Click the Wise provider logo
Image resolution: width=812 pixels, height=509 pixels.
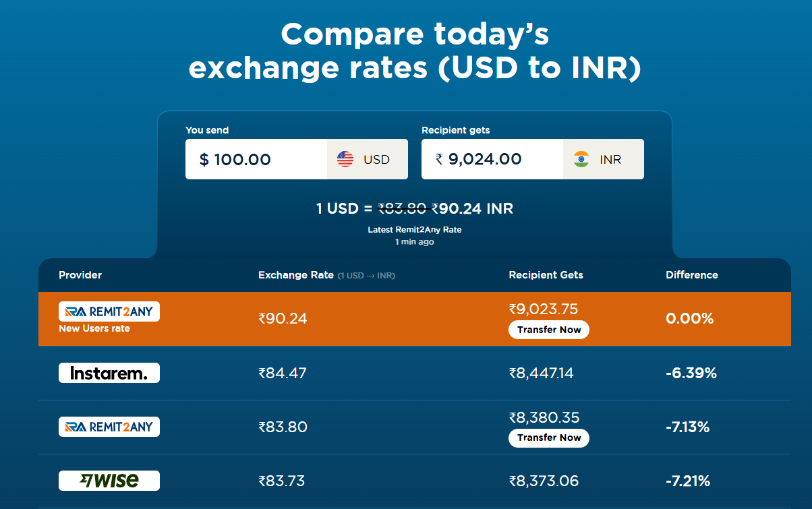pyautogui.click(x=109, y=481)
